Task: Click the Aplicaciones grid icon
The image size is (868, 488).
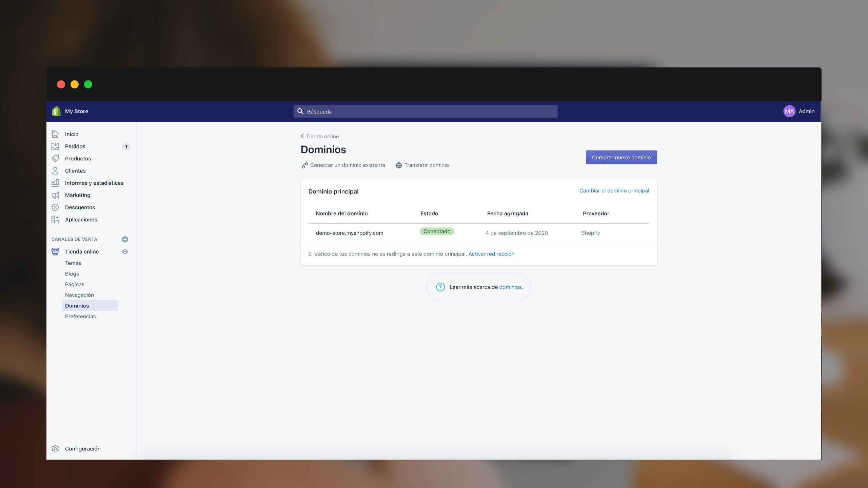Action: pyautogui.click(x=55, y=220)
